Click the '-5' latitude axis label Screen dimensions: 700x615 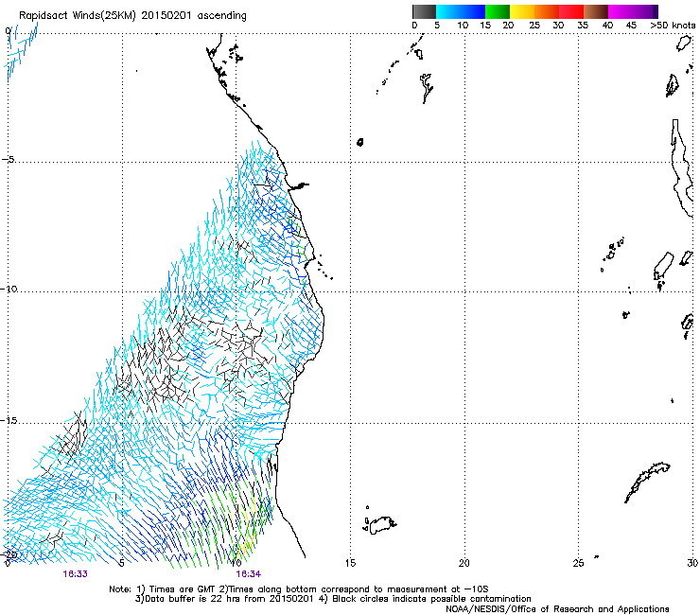[x=8, y=160]
